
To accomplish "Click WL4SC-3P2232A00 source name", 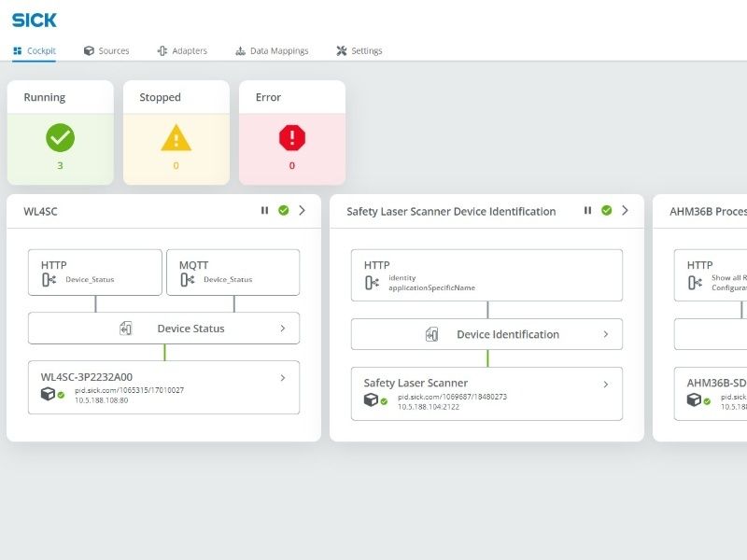I will click(x=87, y=377).
